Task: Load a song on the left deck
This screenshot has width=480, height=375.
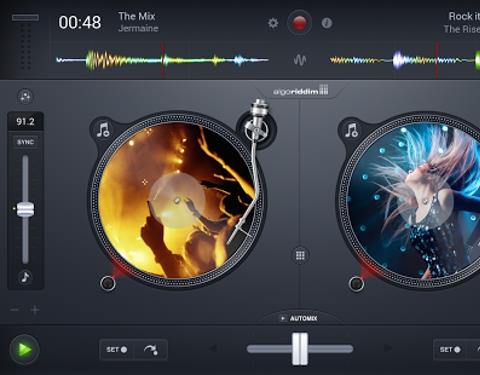Action: pyautogui.click(x=103, y=130)
